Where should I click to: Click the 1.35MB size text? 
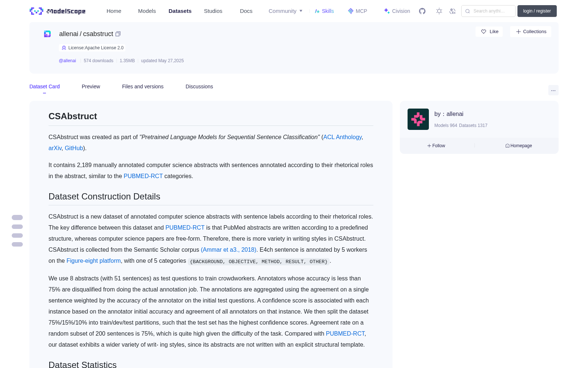127,61
